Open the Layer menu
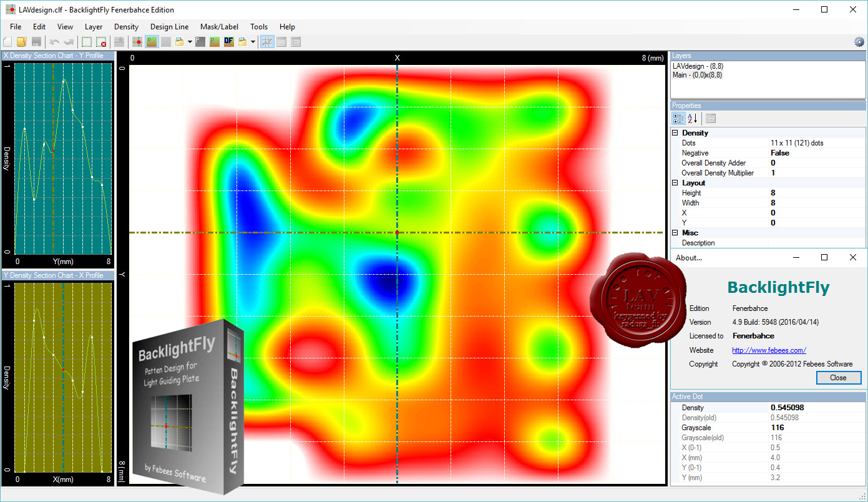This screenshot has height=502, width=868. [94, 27]
